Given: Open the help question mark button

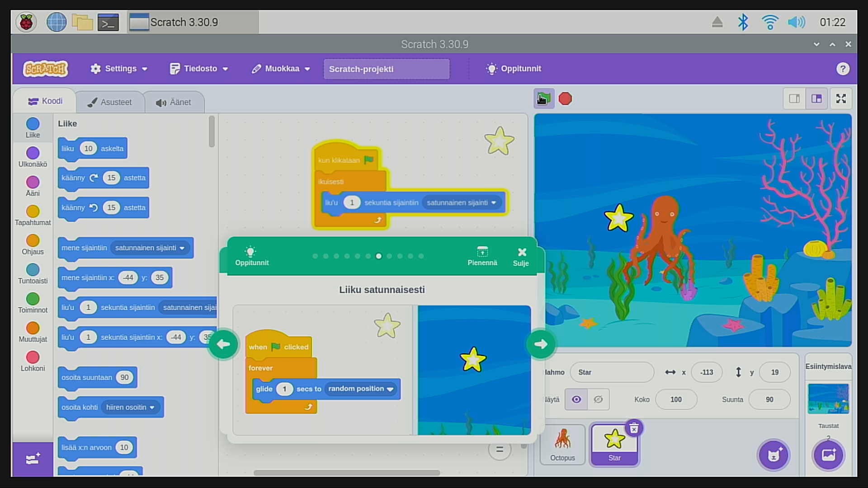Looking at the screenshot, I should pos(843,69).
